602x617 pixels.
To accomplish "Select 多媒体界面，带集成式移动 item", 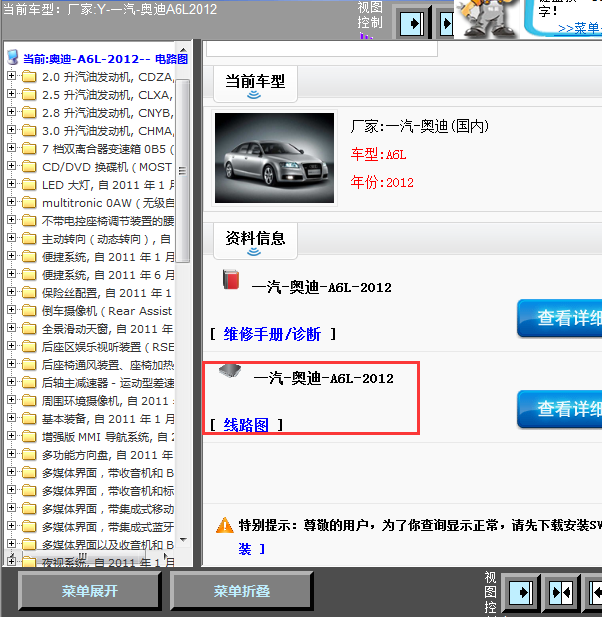I will [x=108, y=509].
